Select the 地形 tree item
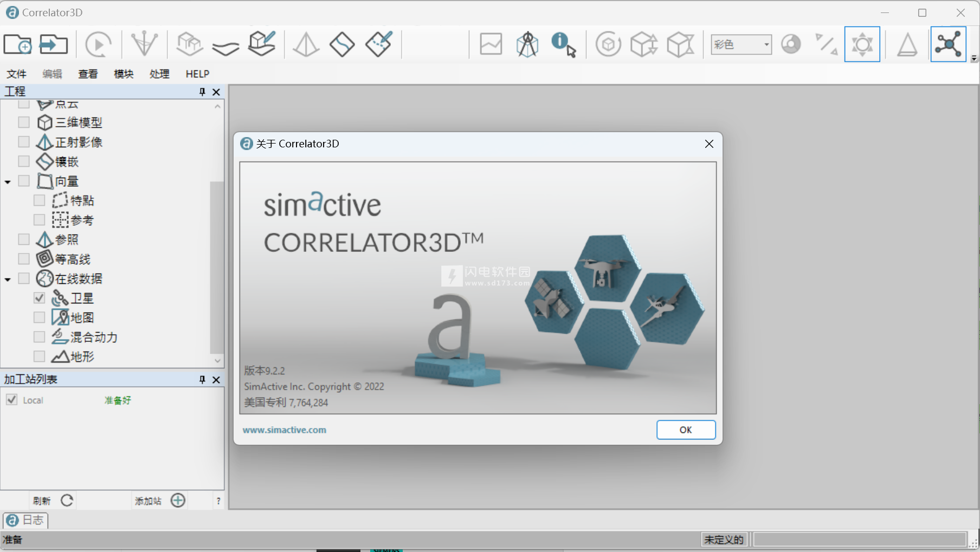 pyautogui.click(x=82, y=356)
